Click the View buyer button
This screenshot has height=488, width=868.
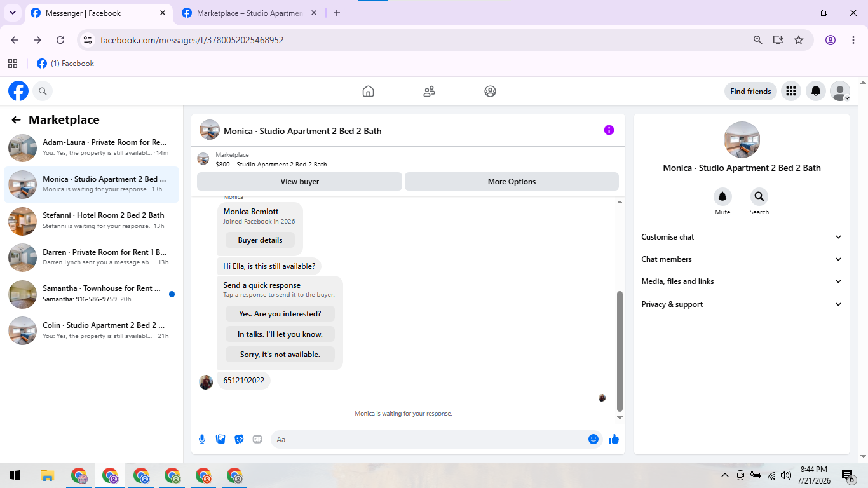pyautogui.click(x=299, y=182)
